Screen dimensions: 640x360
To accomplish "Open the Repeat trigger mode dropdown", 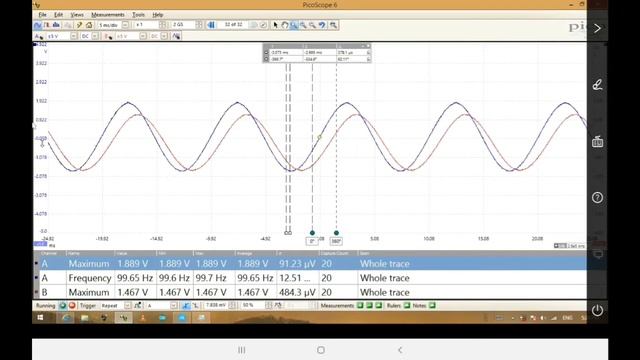I will 127,305.
